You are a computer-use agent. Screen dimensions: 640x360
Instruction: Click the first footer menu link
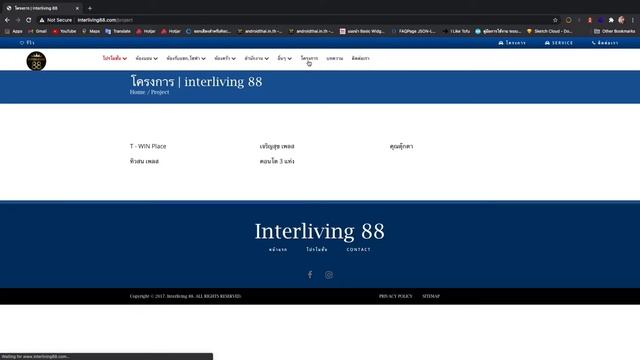278,249
